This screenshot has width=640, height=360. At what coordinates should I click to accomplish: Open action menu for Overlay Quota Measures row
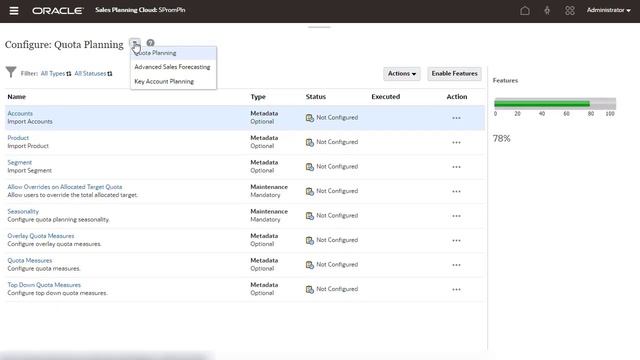pos(456,240)
